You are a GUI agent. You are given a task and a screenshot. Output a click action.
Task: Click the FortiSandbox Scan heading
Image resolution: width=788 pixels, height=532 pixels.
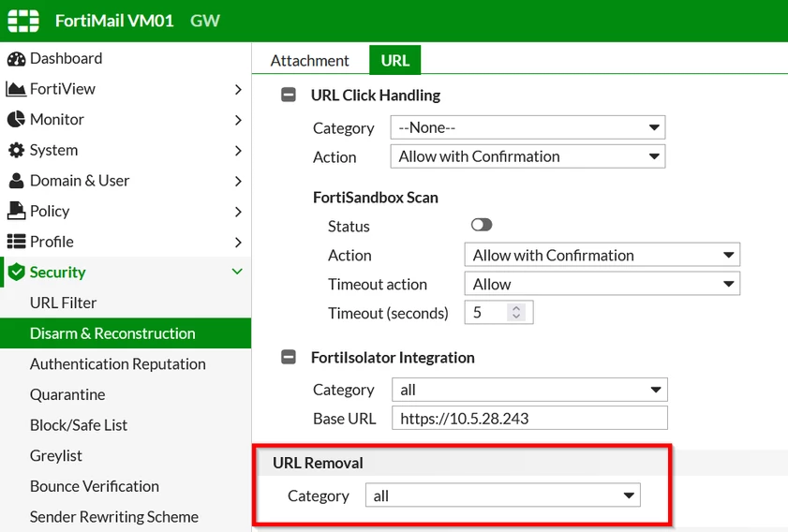click(376, 198)
